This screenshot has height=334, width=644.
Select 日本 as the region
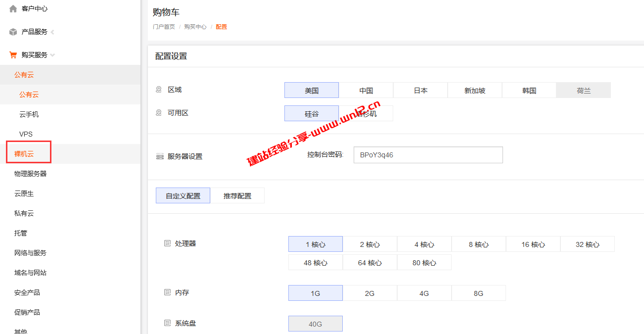(420, 90)
